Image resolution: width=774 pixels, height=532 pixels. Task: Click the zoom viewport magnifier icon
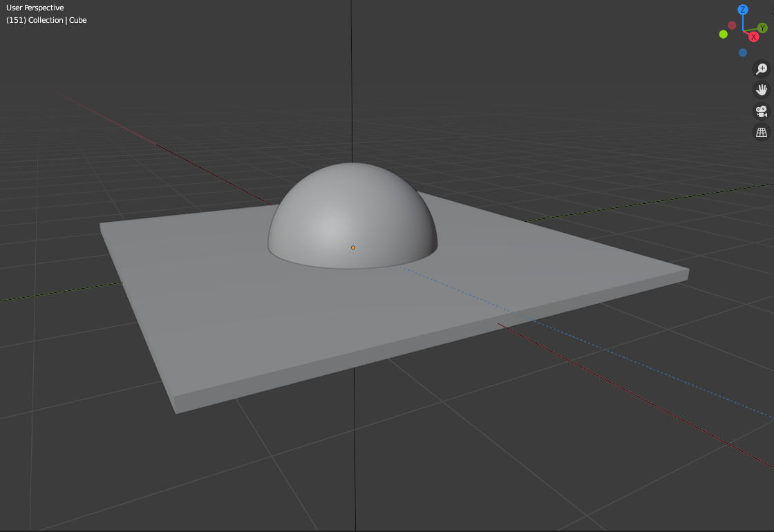tap(761, 68)
